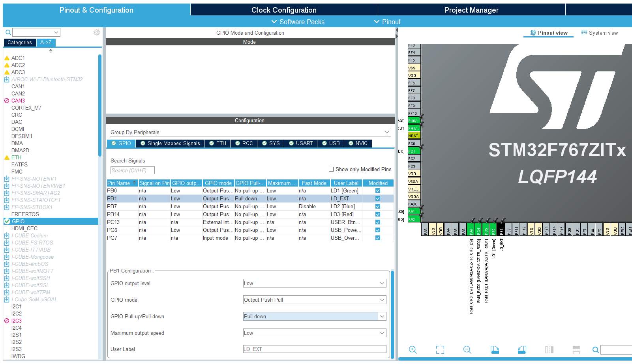Open GPIO mode Output Push Pull dropdown
The height and width of the screenshot is (364, 632).
click(x=315, y=300)
